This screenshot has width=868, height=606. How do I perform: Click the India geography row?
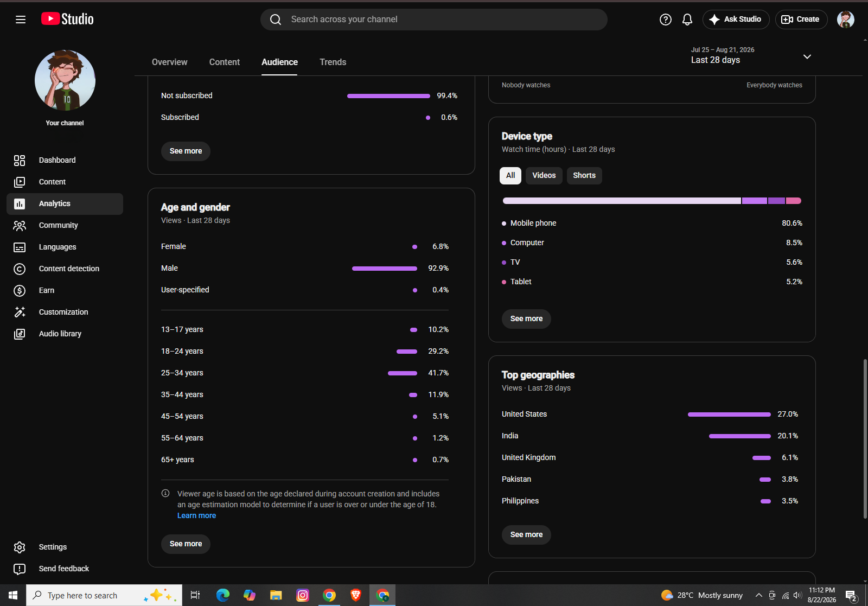pyautogui.click(x=650, y=436)
